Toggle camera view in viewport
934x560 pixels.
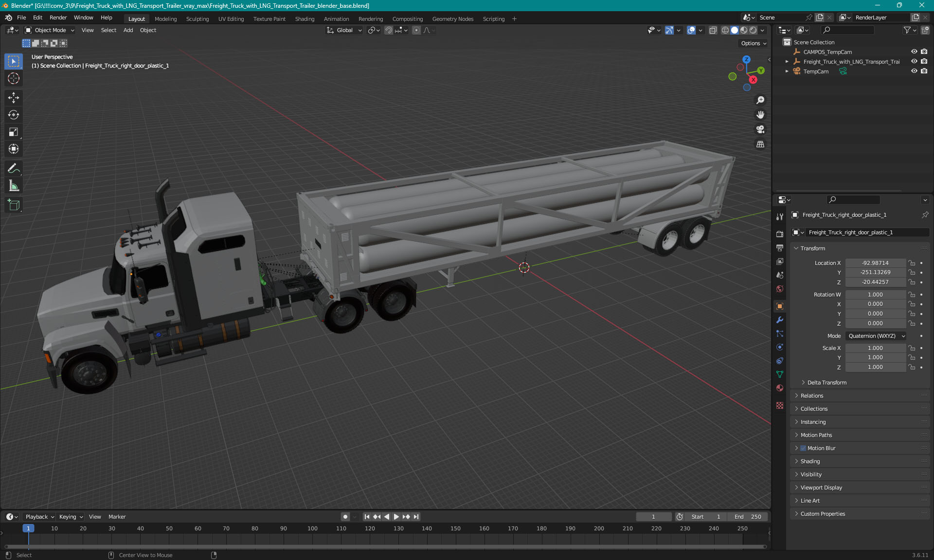coord(760,129)
